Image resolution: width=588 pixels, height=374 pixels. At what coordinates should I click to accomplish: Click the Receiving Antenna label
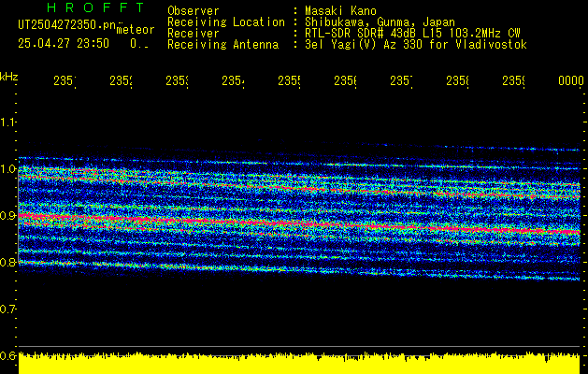[222, 45]
